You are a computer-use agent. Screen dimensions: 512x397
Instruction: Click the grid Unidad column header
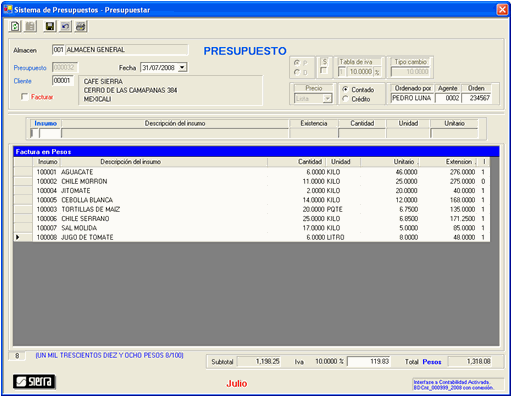click(343, 162)
